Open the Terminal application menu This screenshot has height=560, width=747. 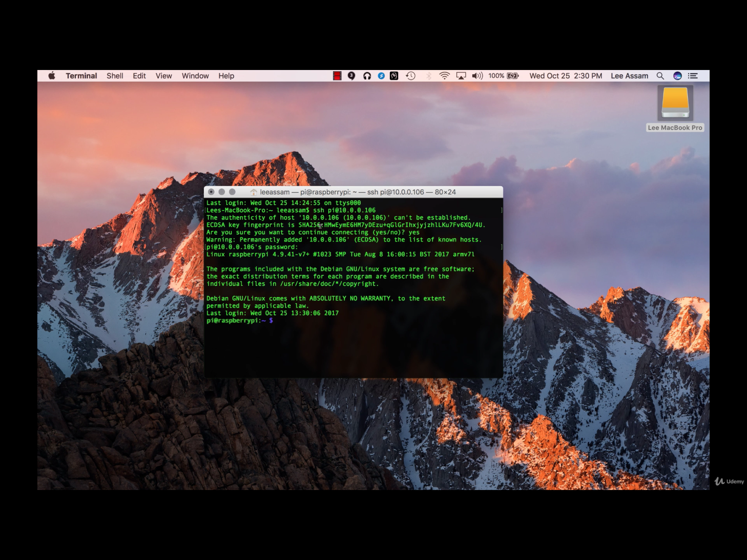(x=81, y=76)
